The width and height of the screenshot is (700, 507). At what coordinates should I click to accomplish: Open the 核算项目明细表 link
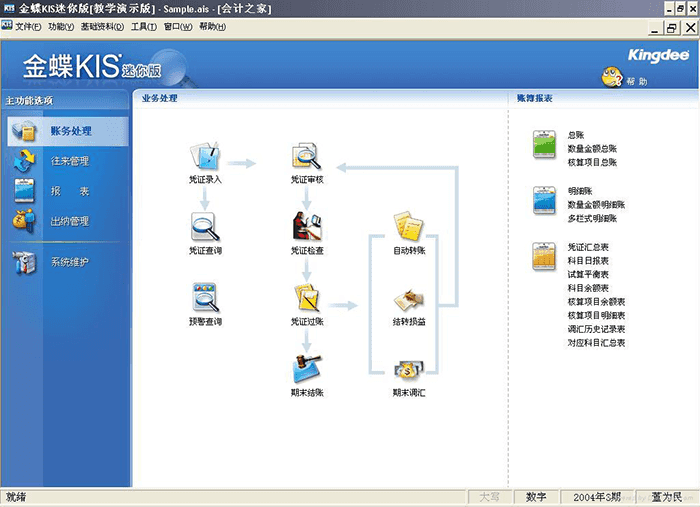tap(596, 316)
